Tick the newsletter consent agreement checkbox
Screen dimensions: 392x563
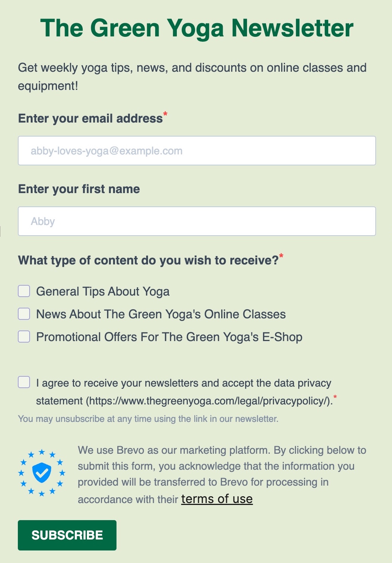click(x=24, y=382)
